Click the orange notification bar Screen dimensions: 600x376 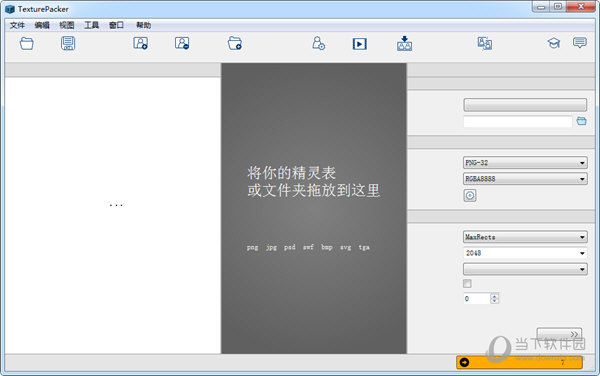(519, 362)
